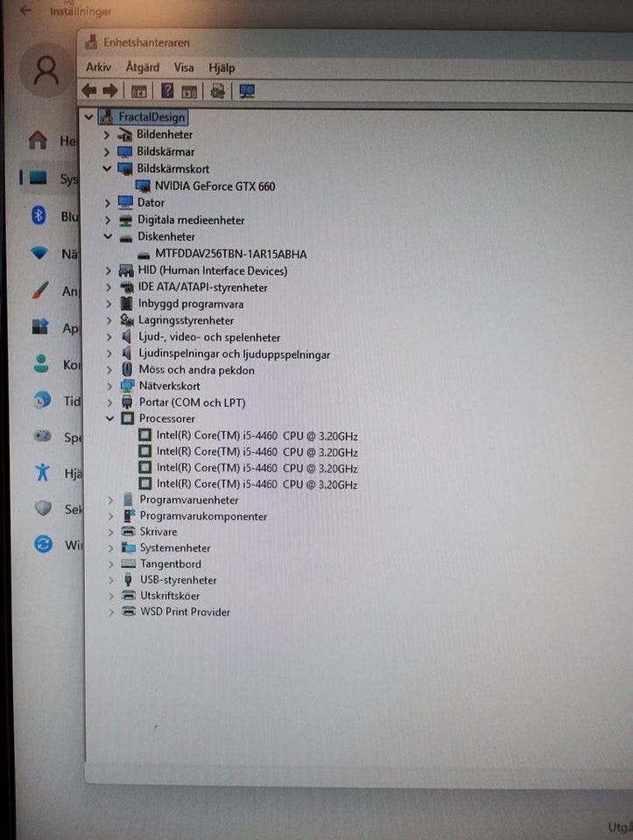This screenshot has width=633, height=840.
Task: Select the Utskriftsköer category
Action: [x=170, y=596]
